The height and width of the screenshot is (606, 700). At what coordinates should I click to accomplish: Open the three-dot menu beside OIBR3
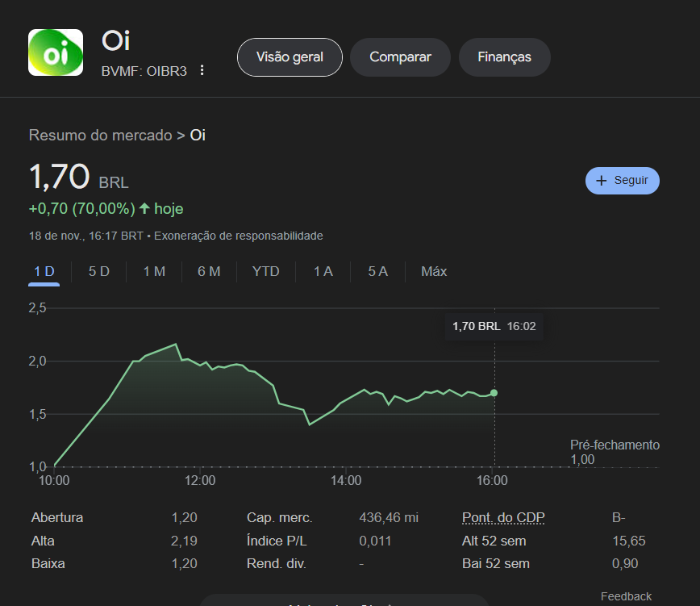point(202,70)
